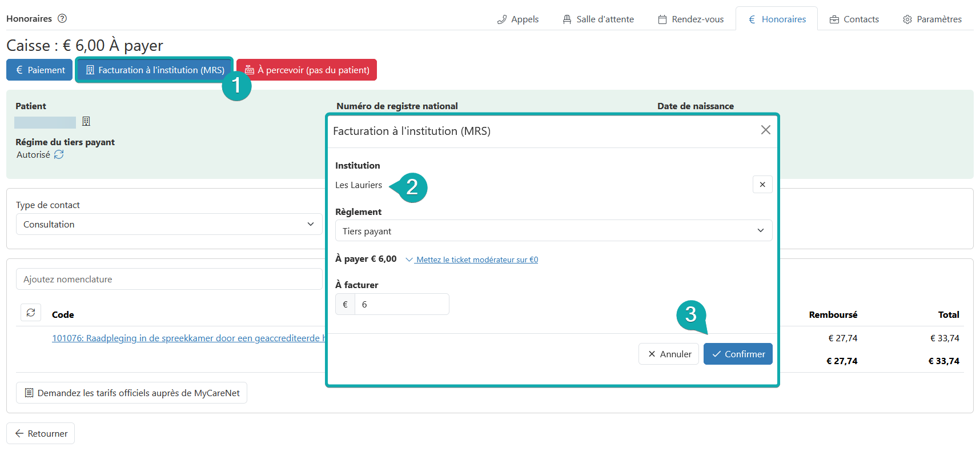This screenshot has width=980, height=451.
Task: Click the Les Lauriers institution name
Action: [359, 185]
